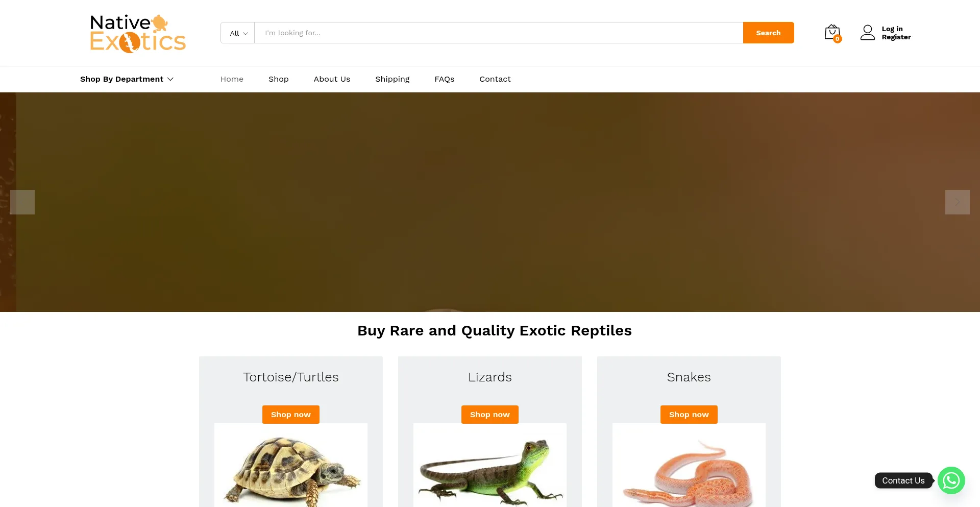Open the Shipping page
Image resolution: width=980 pixels, height=507 pixels.
(x=392, y=79)
